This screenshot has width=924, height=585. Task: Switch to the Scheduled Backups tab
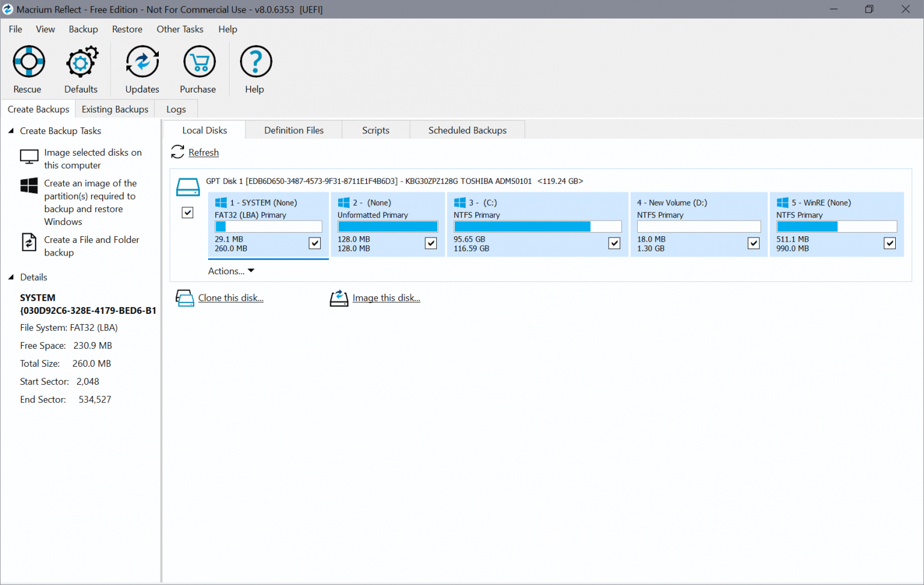467,129
